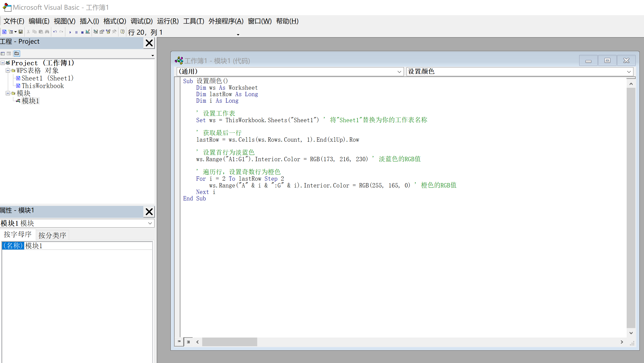Switch to the 按分类序 tab
Viewport: 644px width, 363px height.
(x=52, y=235)
